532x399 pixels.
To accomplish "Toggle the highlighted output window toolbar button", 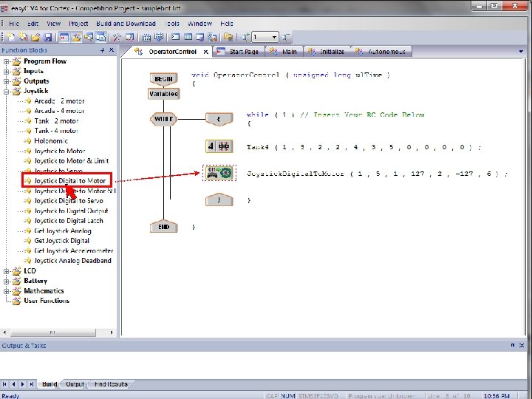I will [x=100, y=37].
